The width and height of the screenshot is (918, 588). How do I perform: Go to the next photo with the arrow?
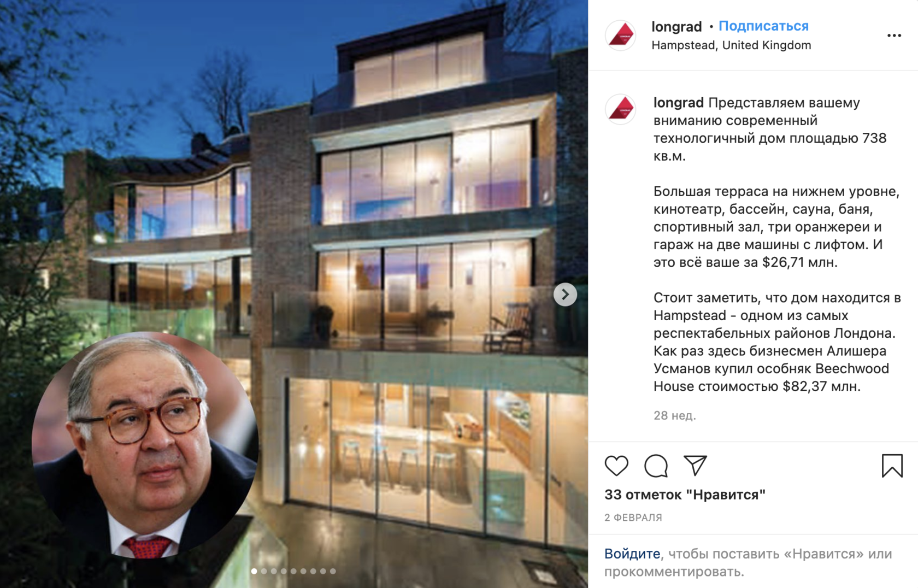click(565, 295)
